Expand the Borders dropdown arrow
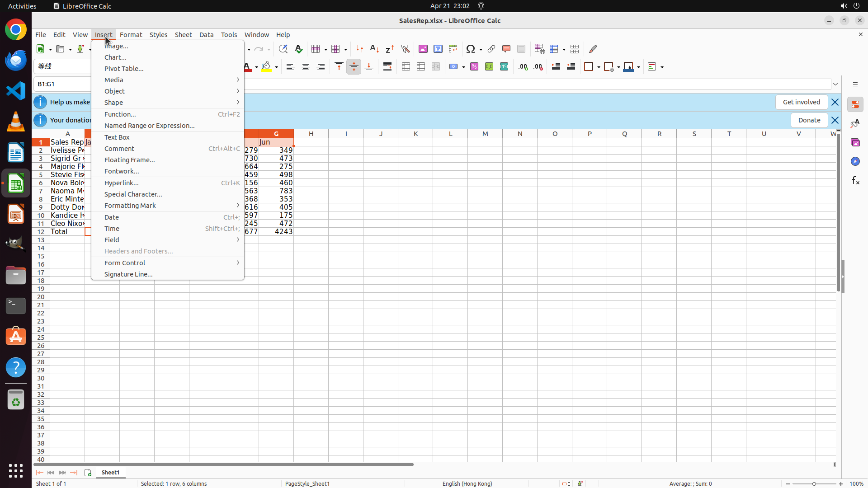Image resolution: width=868 pixels, height=488 pixels. tap(599, 67)
